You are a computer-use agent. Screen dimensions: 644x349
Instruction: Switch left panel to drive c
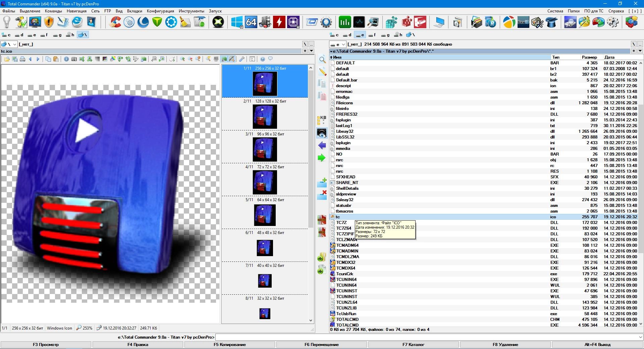(6, 35)
